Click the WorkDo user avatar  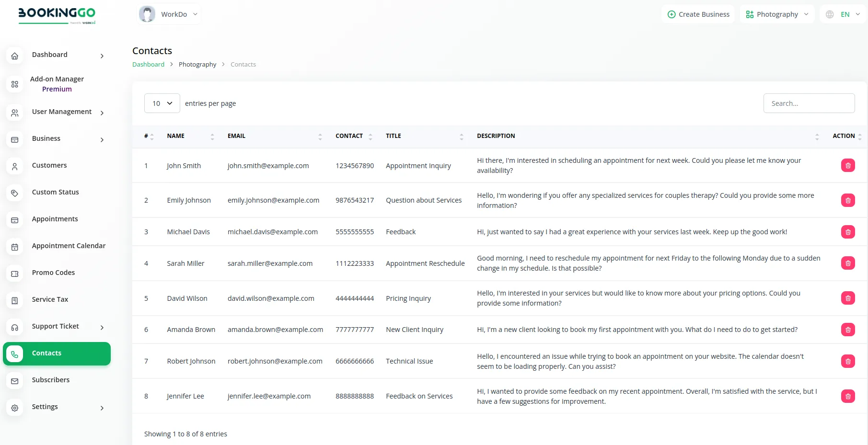pos(147,14)
